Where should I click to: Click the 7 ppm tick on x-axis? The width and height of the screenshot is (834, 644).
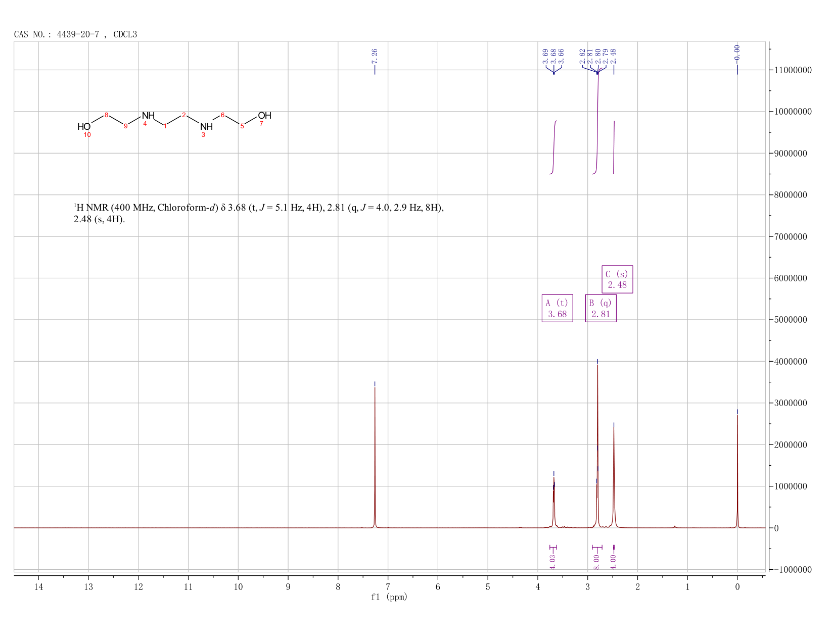tap(388, 586)
